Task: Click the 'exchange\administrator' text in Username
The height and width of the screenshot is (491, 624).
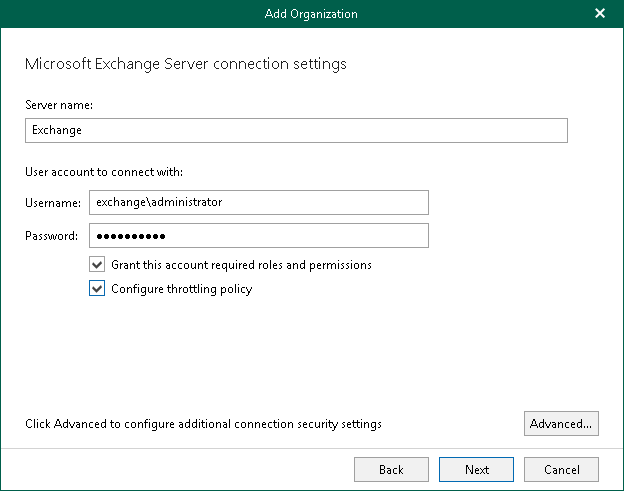Action: pyautogui.click(x=158, y=202)
